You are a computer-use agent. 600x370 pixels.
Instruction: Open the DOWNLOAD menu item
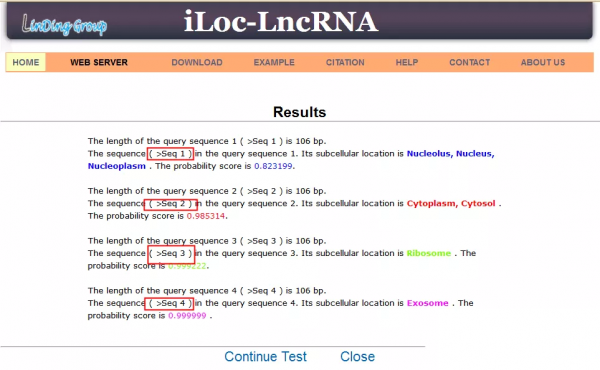[197, 62]
